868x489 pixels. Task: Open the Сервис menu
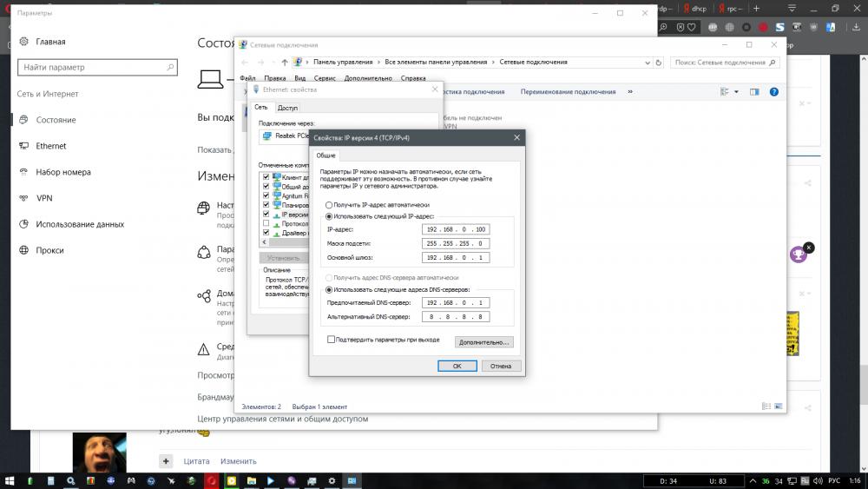(x=325, y=78)
